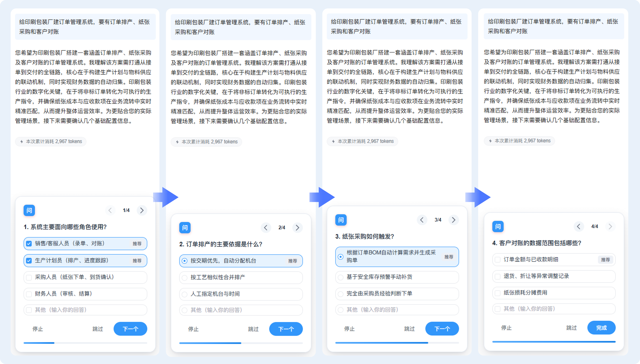Select 人工指定机台与时间 radio option

click(241, 294)
